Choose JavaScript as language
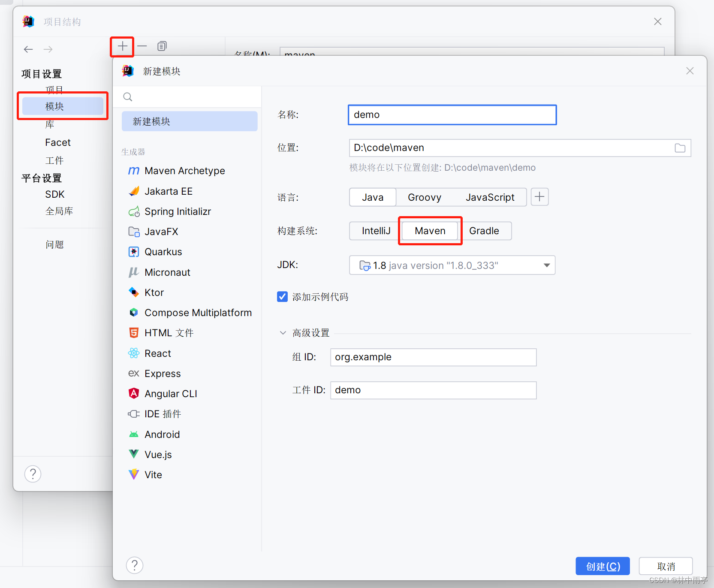The image size is (714, 588). click(490, 197)
